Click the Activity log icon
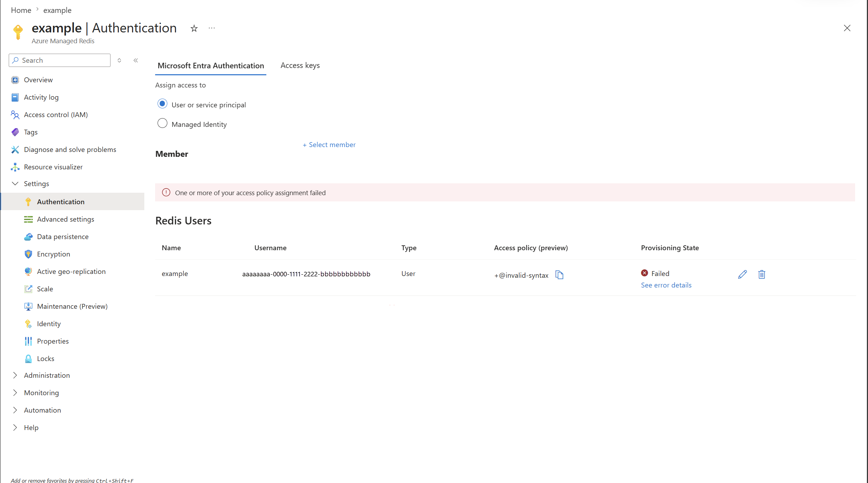Screen dimensions: 868x483 click(15, 98)
